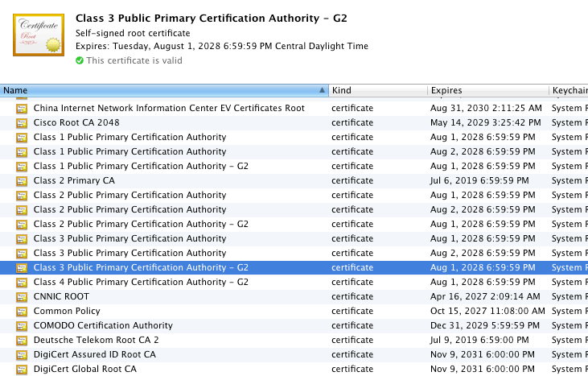Click the CNNIC ROOT certificate icon
The width and height of the screenshot is (588, 376).
click(22, 297)
